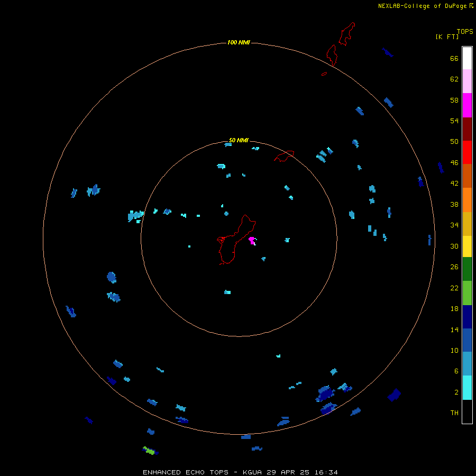Click the '16:34' timestamp

click(x=326, y=472)
